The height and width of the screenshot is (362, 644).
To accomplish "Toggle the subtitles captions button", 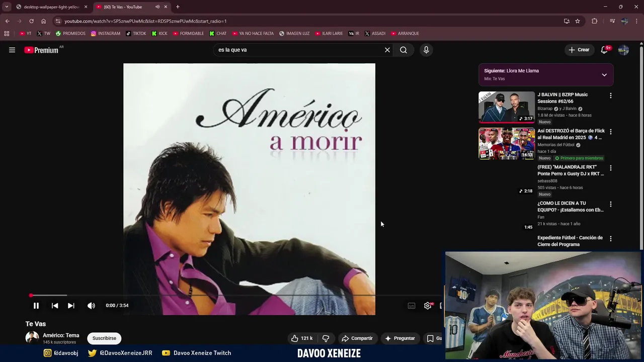I will click(412, 306).
